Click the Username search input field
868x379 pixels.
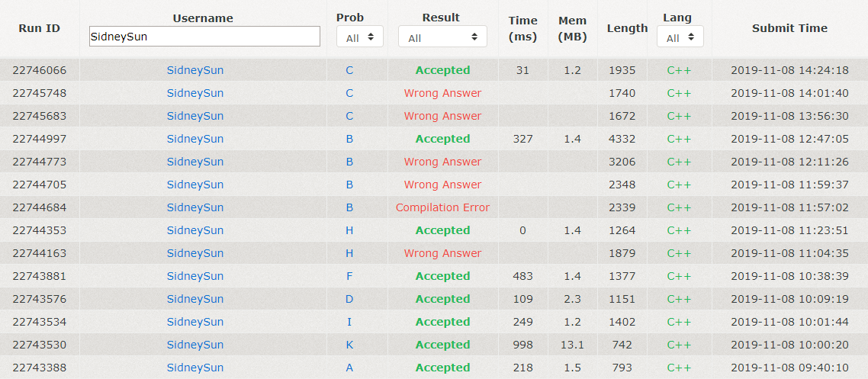[x=204, y=36]
